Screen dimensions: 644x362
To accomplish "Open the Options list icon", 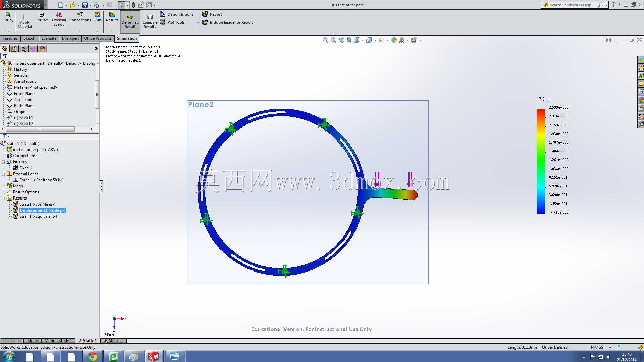I will click(x=149, y=5).
